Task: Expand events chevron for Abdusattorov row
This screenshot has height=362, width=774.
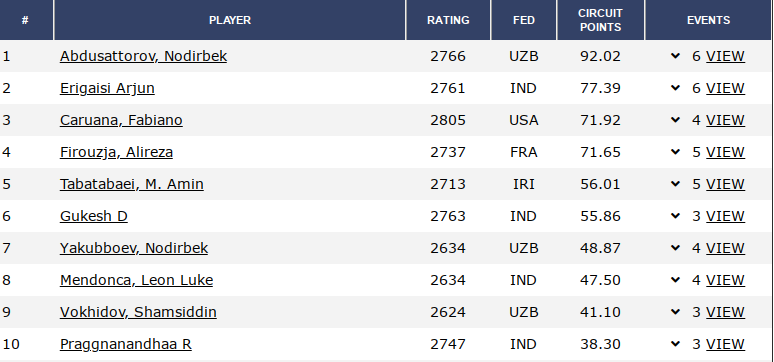Action: [x=676, y=56]
